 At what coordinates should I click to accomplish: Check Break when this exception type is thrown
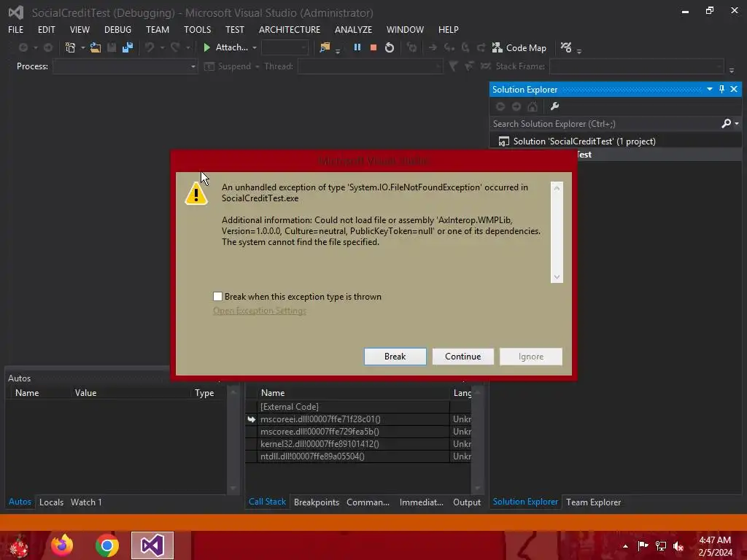pyautogui.click(x=217, y=297)
